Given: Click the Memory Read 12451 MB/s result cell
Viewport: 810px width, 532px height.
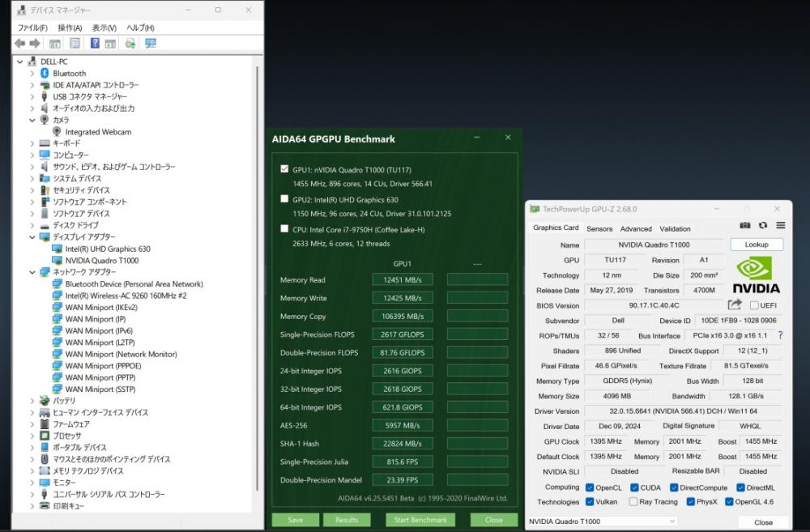Looking at the screenshot, I should point(403,280).
